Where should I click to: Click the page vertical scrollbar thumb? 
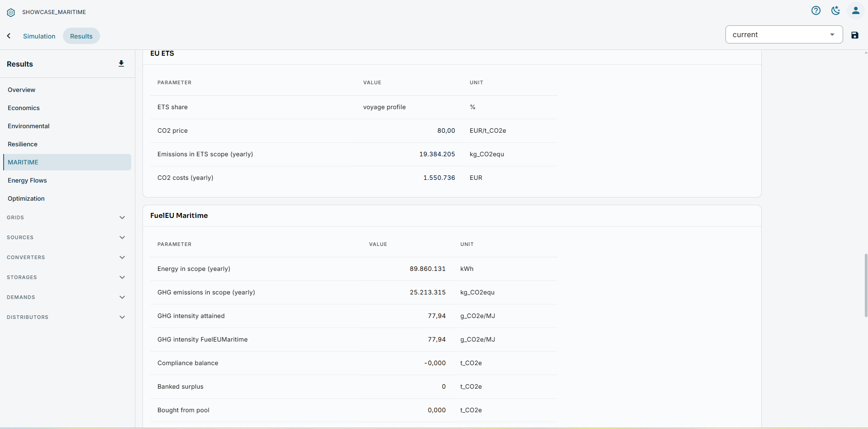[866, 285]
